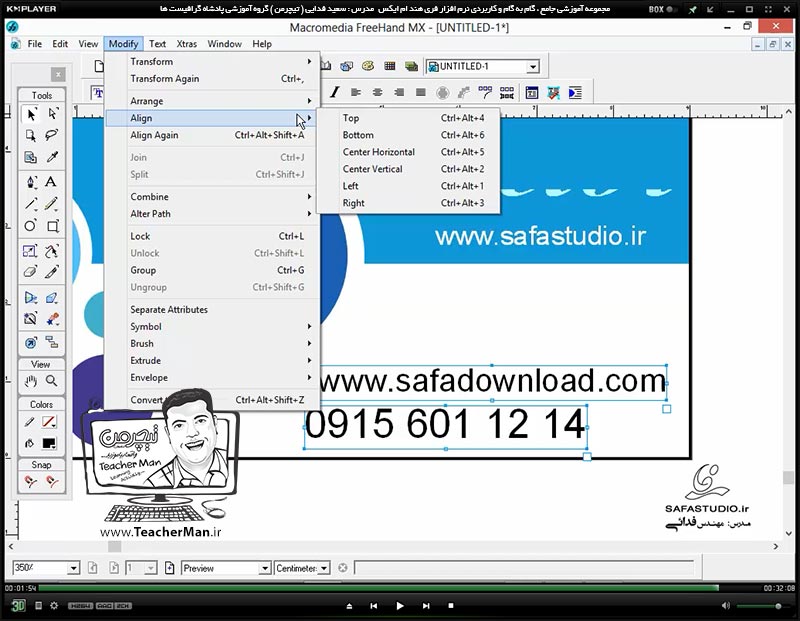Expand the Symbol submenu
This screenshot has width=800, height=621.
[213, 327]
